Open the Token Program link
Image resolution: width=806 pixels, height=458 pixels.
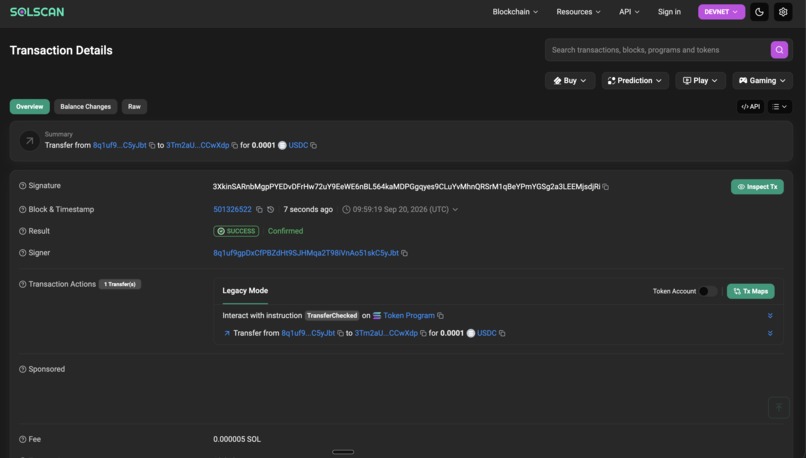pos(409,316)
